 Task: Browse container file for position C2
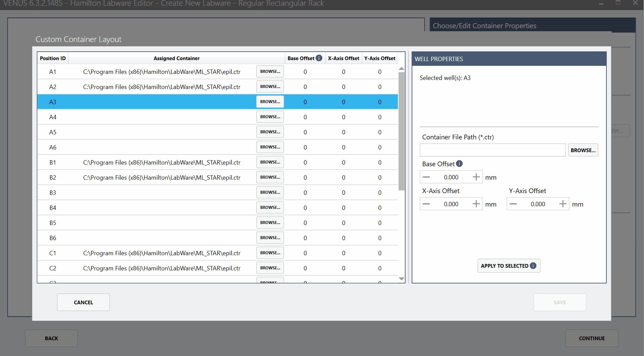(270, 268)
